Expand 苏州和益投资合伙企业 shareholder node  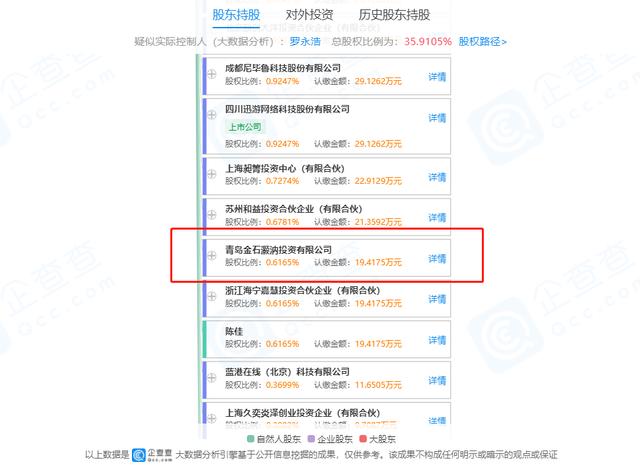point(211,214)
